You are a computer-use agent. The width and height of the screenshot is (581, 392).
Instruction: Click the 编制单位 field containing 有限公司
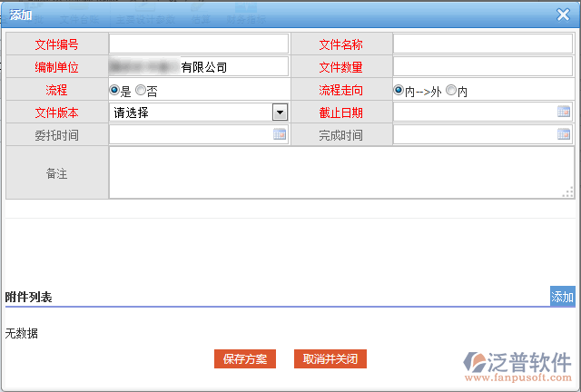coord(198,67)
